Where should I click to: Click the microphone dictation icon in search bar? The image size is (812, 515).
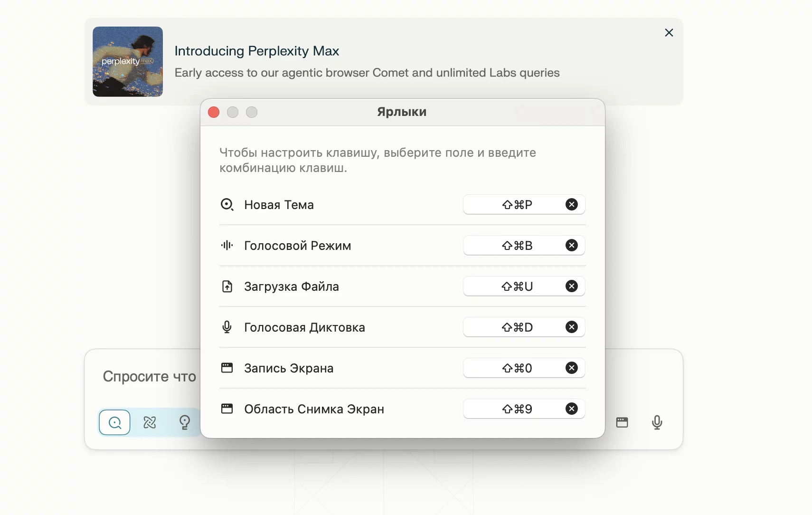pyautogui.click(x=657, y=422)
